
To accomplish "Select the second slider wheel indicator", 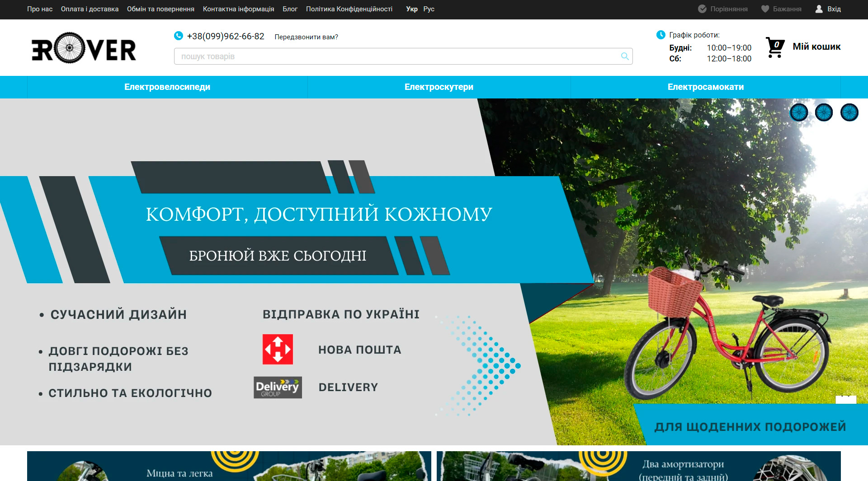I will pos(824,112).
